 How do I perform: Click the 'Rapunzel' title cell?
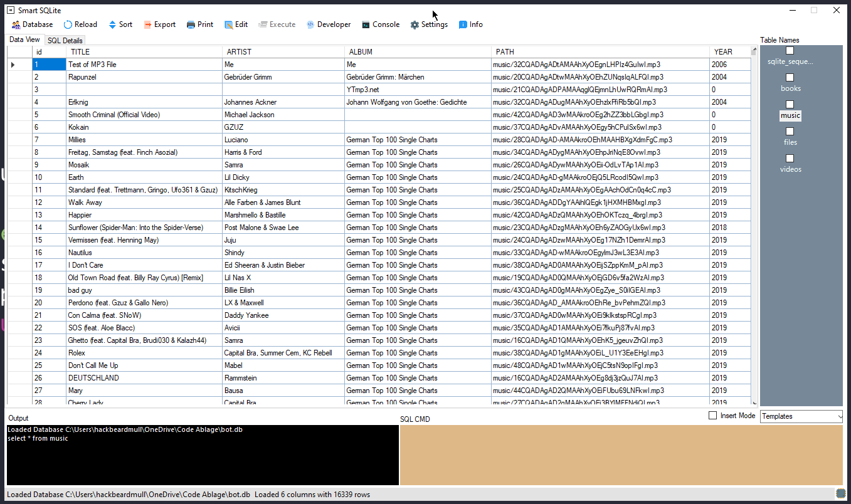tap(144, 77)
